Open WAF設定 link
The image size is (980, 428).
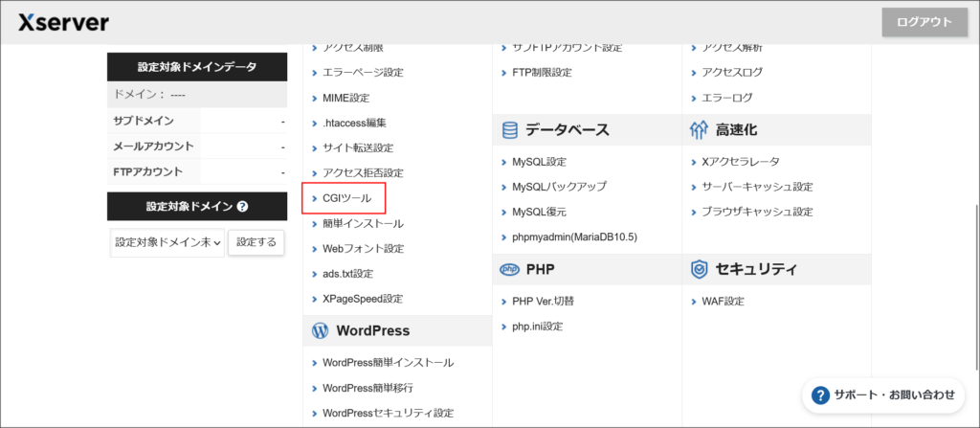(724, 302)
